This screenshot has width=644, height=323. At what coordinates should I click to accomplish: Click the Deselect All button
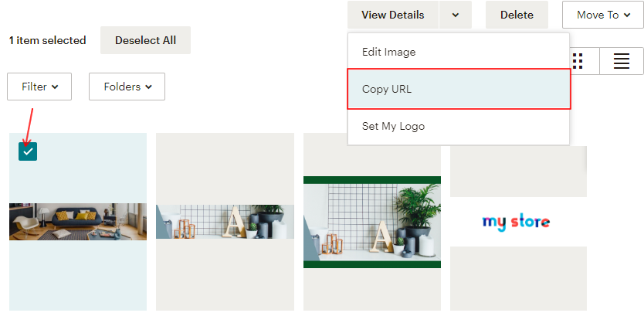click(x=145, y=40)
